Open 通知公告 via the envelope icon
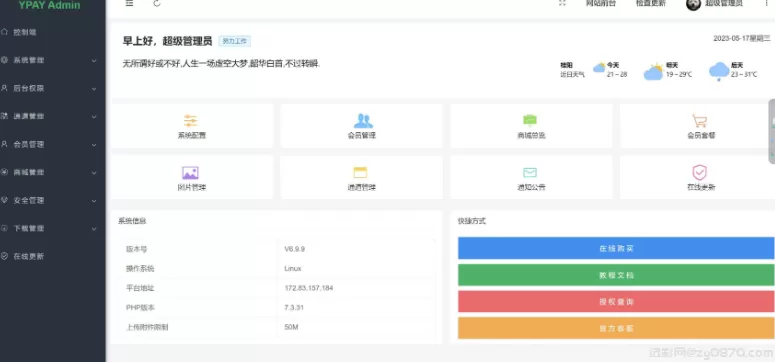Image resolution: width=775 pixels, height=362 pixels. coord(530,173)
